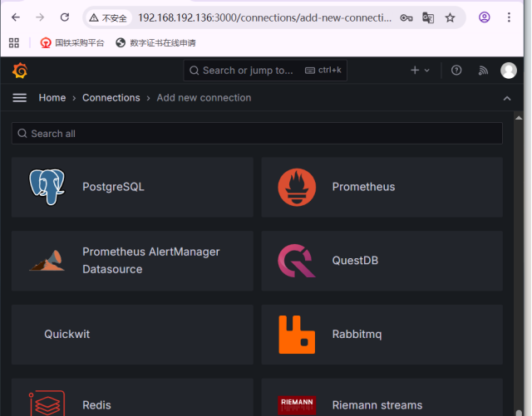Click the ctrl+k shortcut hint

(323, 71)
